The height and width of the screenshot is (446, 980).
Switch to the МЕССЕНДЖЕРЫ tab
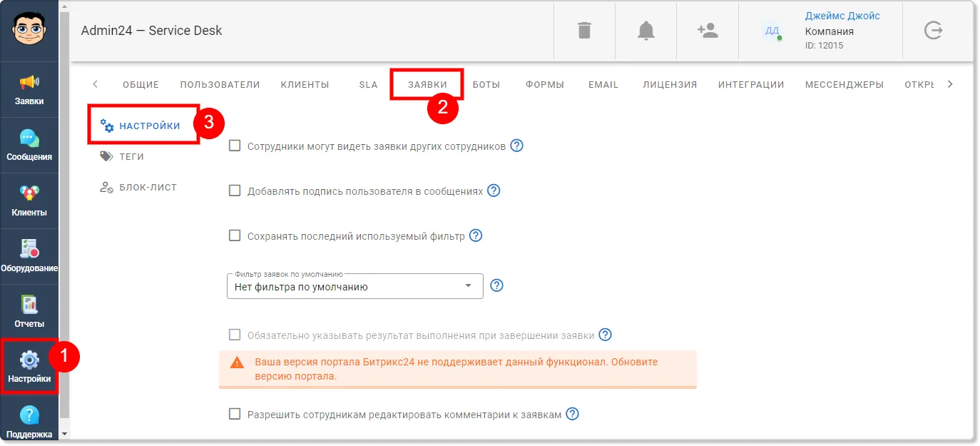[844, 84]
